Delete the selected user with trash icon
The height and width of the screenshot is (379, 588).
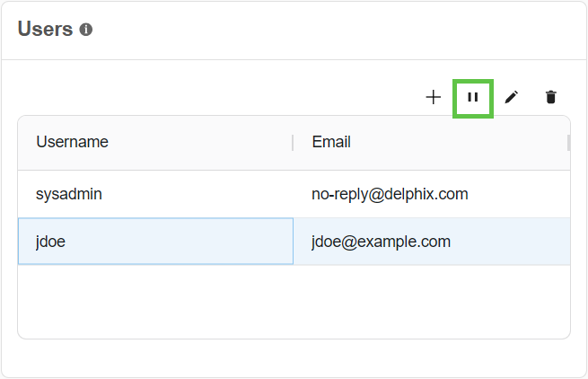pos(551,97)
